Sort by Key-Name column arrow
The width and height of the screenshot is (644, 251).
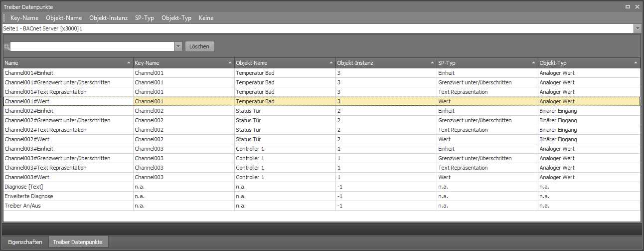coord(230,63)
